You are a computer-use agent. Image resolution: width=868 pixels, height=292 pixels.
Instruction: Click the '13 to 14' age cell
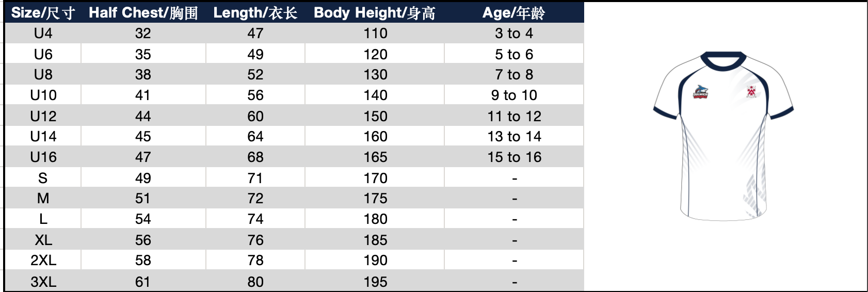[x=514, y=137]
